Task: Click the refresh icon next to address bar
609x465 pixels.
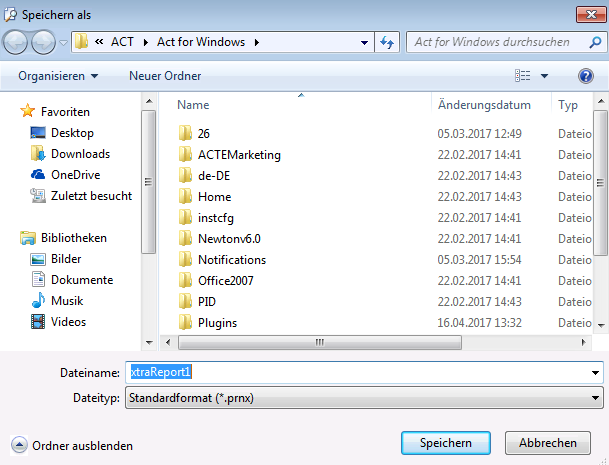Action: pyautogui.click(x=387, y=42)
